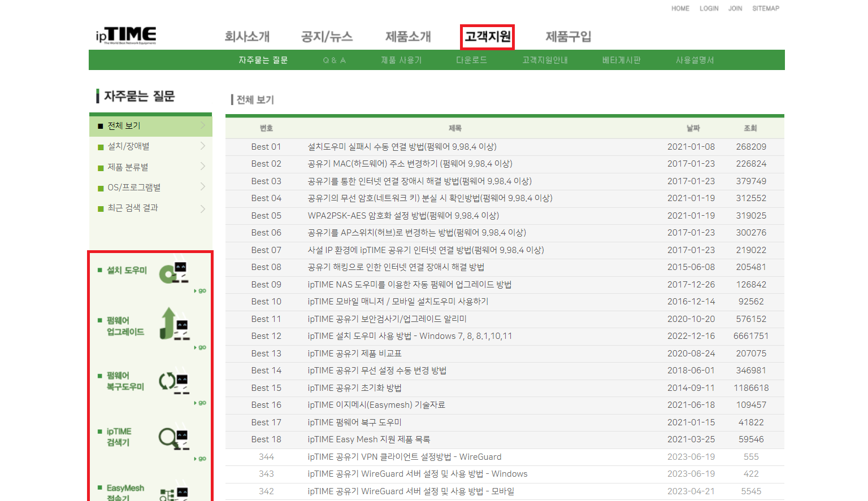Open the 펌웨어 복구도우미 icon shortcut

coord(174,382)
